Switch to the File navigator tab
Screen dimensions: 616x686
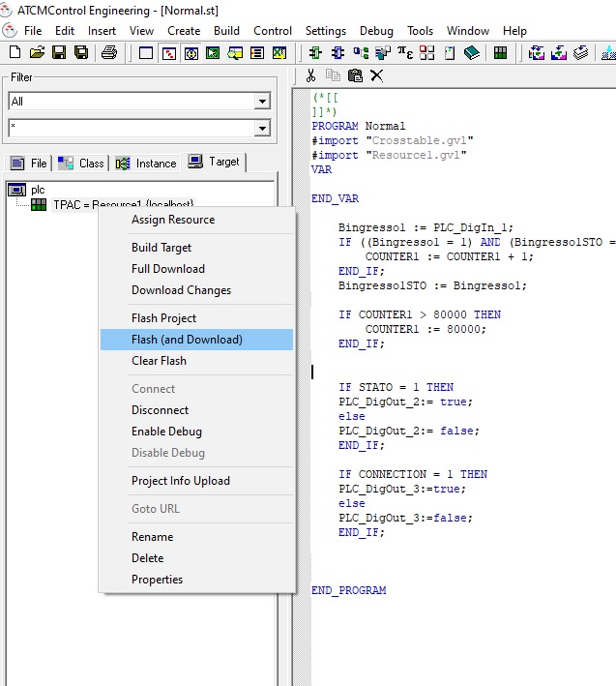29,164
